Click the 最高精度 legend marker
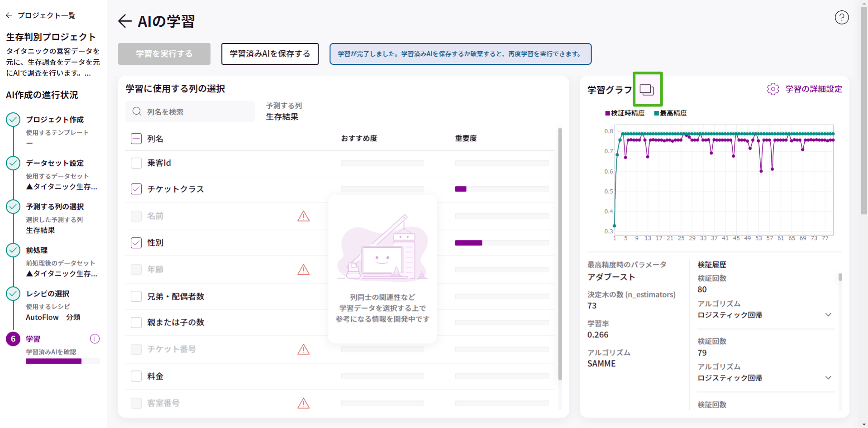Viewport: 868px width, 428px height. point(656,113)
